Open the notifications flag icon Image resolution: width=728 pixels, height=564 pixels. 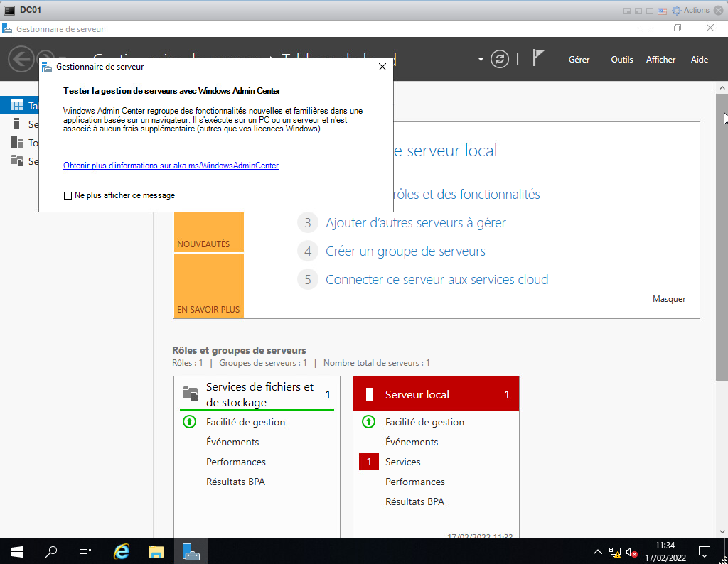538,58
